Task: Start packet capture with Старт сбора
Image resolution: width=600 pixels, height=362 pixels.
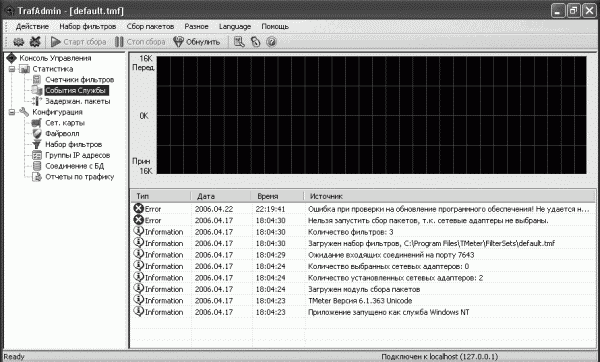Action: tap(78, 42)
